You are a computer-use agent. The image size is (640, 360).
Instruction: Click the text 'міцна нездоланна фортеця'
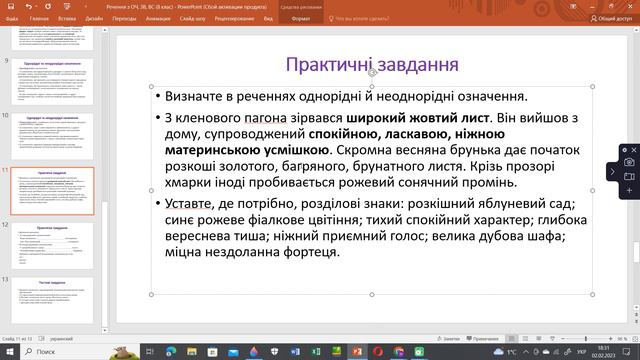[x=251, y=252]
